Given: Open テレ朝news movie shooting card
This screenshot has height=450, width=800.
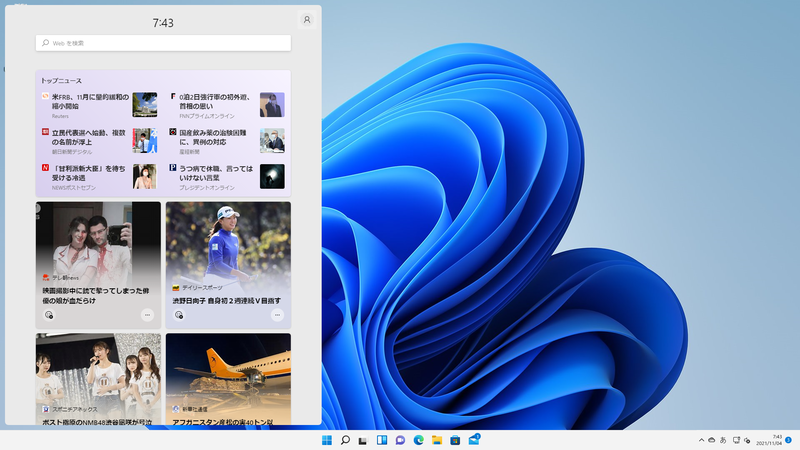Looking at the screenshot, I should tap(98, 265).
